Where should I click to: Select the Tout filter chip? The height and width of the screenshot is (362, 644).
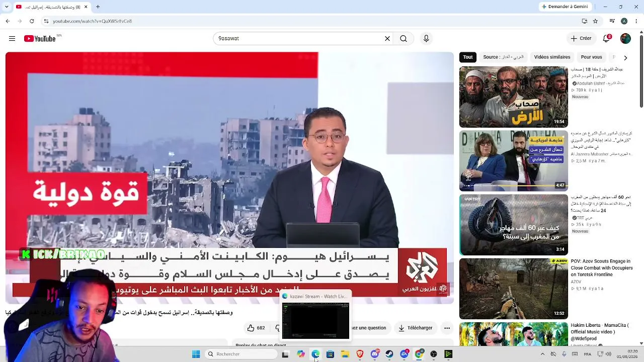468,57
